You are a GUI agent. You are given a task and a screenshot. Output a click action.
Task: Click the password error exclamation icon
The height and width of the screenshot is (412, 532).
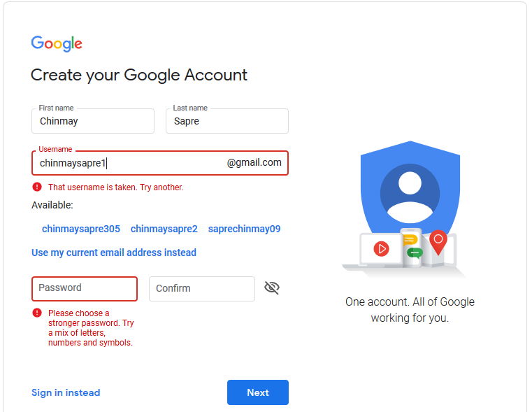(37, 313)
